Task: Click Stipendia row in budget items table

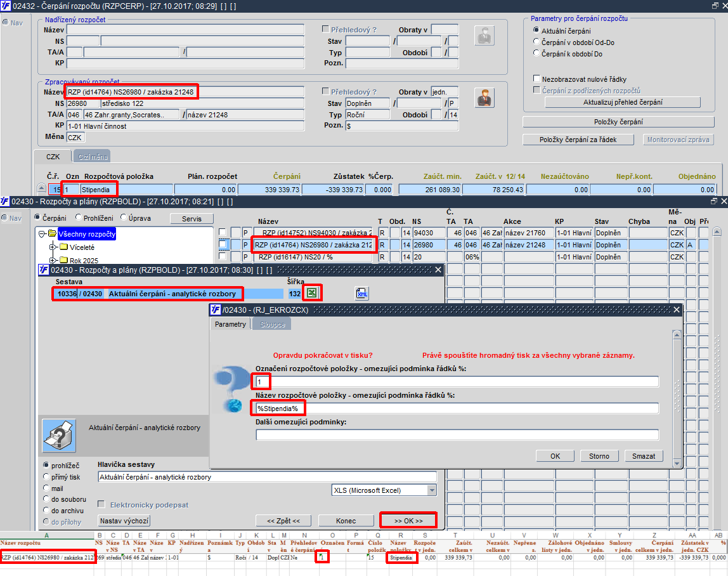Action: pos(127,190)
